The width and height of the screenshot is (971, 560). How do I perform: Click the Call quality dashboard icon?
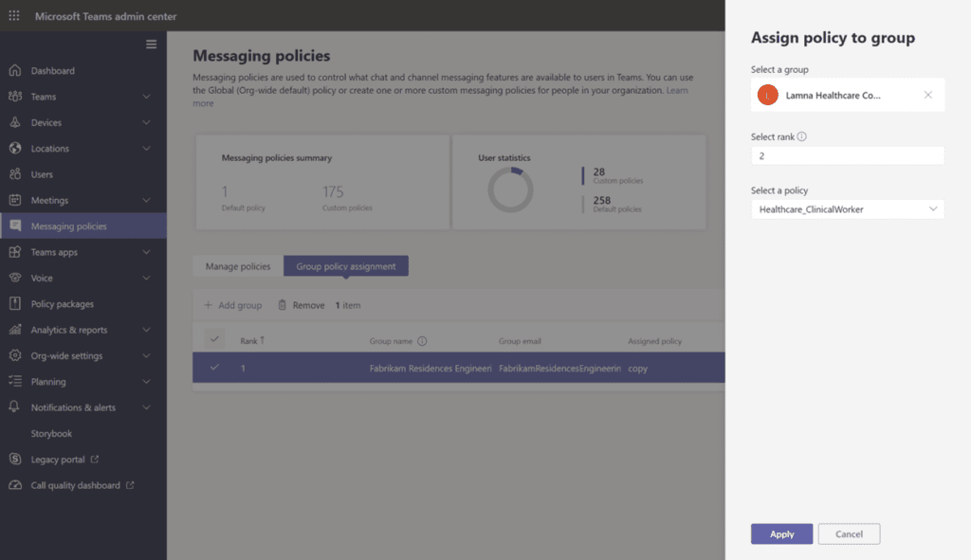[14, 485]
